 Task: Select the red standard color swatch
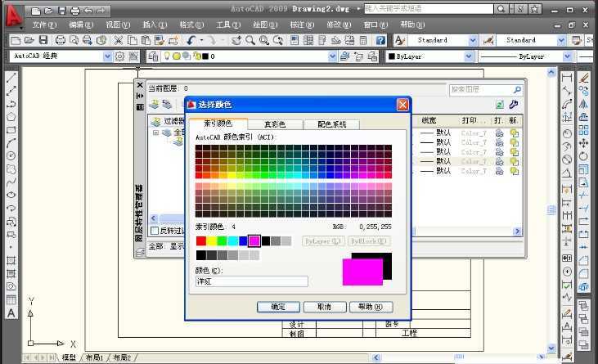click(x=201, y=240)
